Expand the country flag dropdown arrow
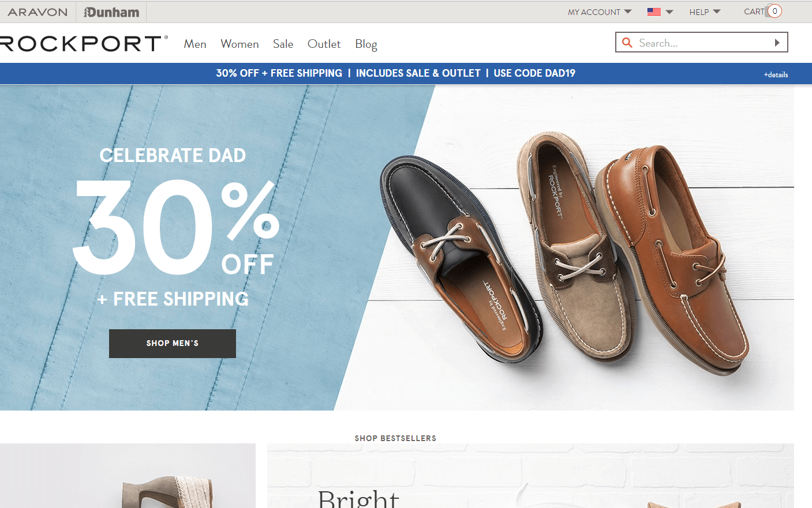This screenshot has height=508, width=812. [669, 12]
